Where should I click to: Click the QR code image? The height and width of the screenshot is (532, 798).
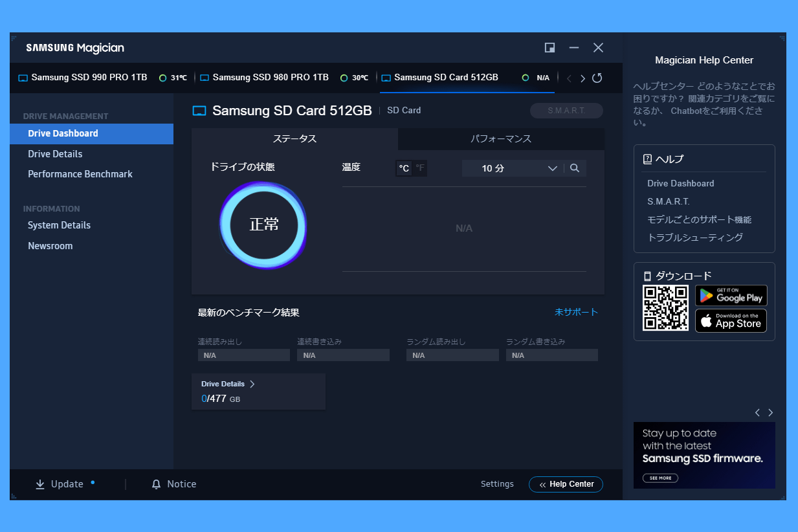point(665,308)
